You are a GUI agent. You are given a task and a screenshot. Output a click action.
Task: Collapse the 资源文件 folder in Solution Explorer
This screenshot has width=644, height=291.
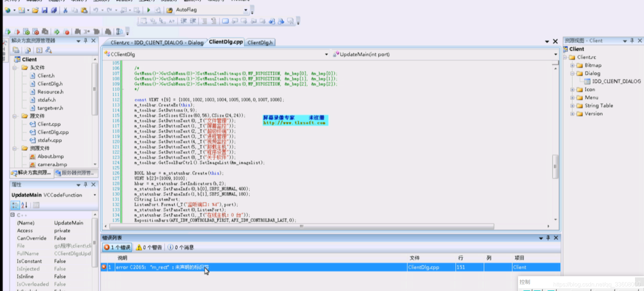15,148
